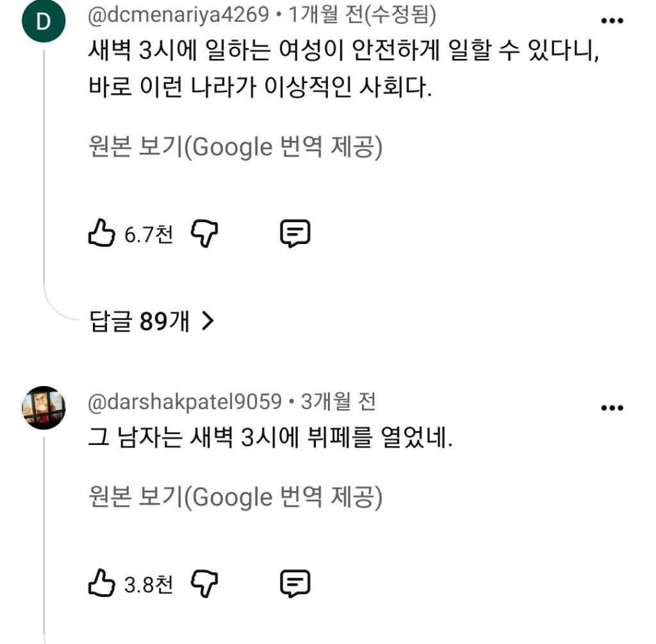Screen dimensions: 656x644
Task: Like the comment by @dcmenariya4269
Action: pos(101,232)
